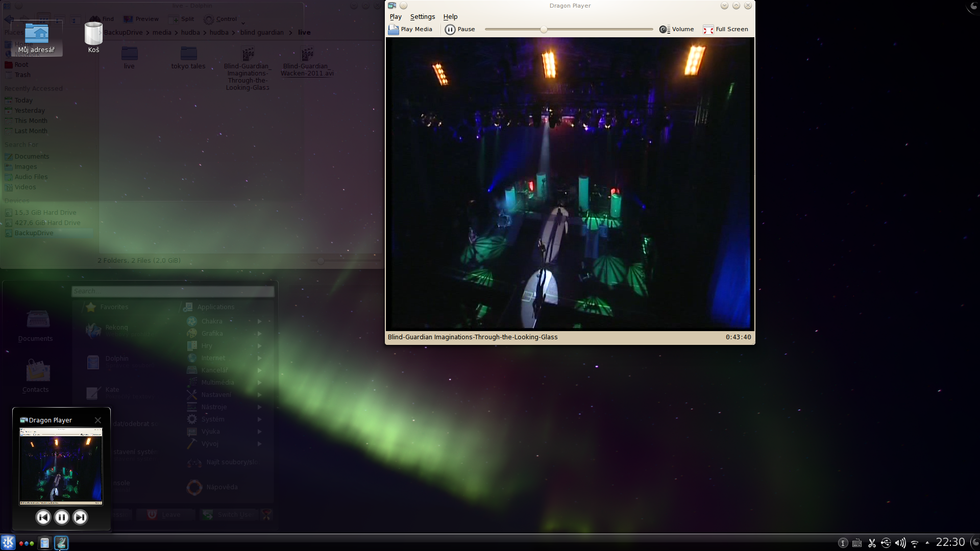
Task: Toggle Split view in Dolphin
Action: [x=182, y=19]
